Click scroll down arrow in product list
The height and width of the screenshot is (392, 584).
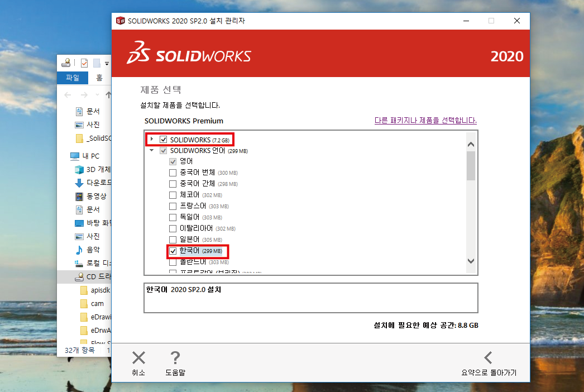click(x=471, y=261)
